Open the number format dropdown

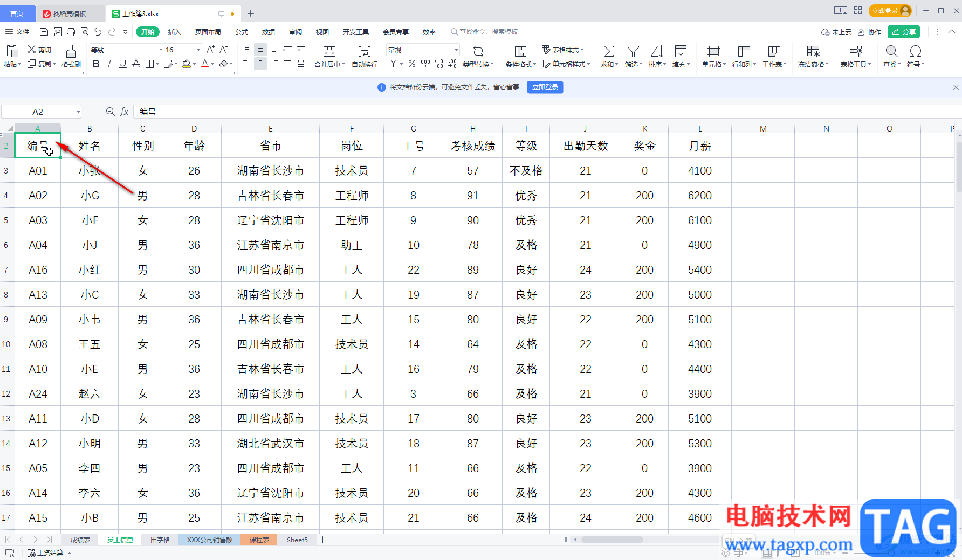coord(456,50)
